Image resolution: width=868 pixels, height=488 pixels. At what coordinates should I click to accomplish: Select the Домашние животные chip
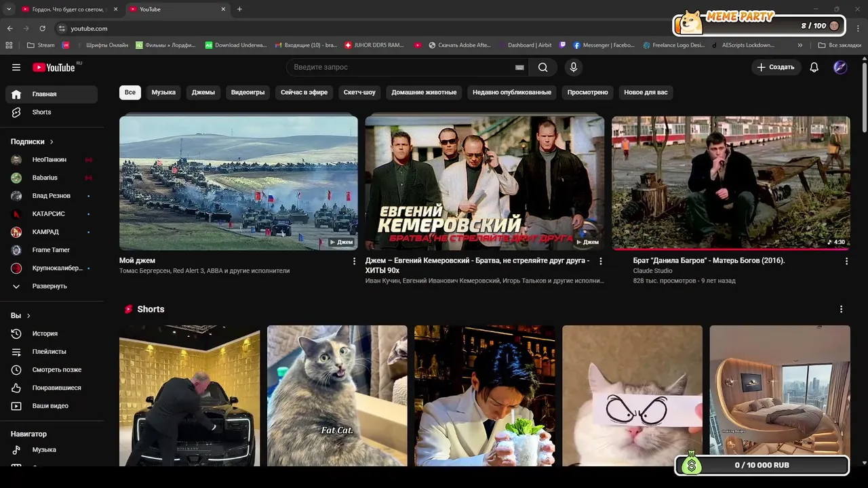tap(424, 92)
